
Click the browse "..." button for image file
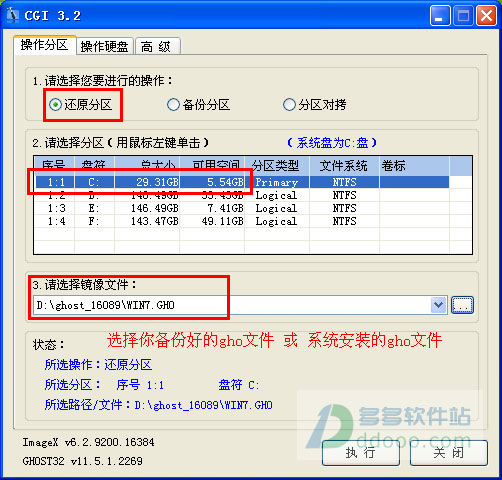[x=462, y=305]
